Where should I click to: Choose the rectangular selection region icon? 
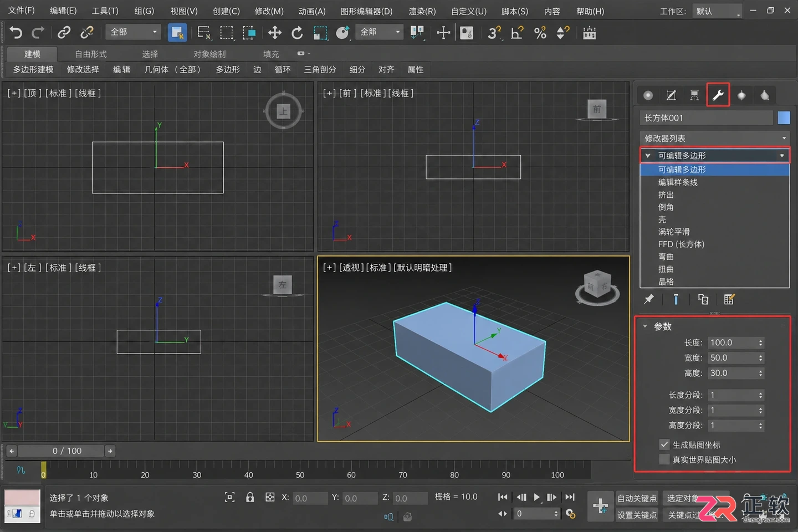click(x=227, y=33)
